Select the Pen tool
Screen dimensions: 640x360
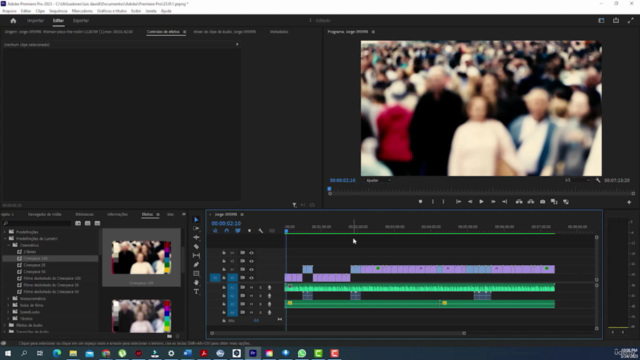[x=196, y=264]
